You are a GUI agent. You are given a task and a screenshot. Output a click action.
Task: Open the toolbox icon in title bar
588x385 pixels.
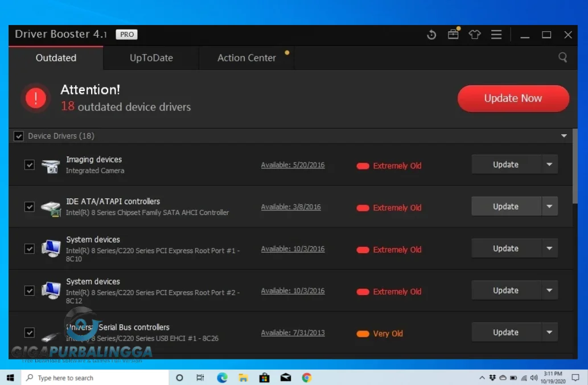(x=453, y=35)
